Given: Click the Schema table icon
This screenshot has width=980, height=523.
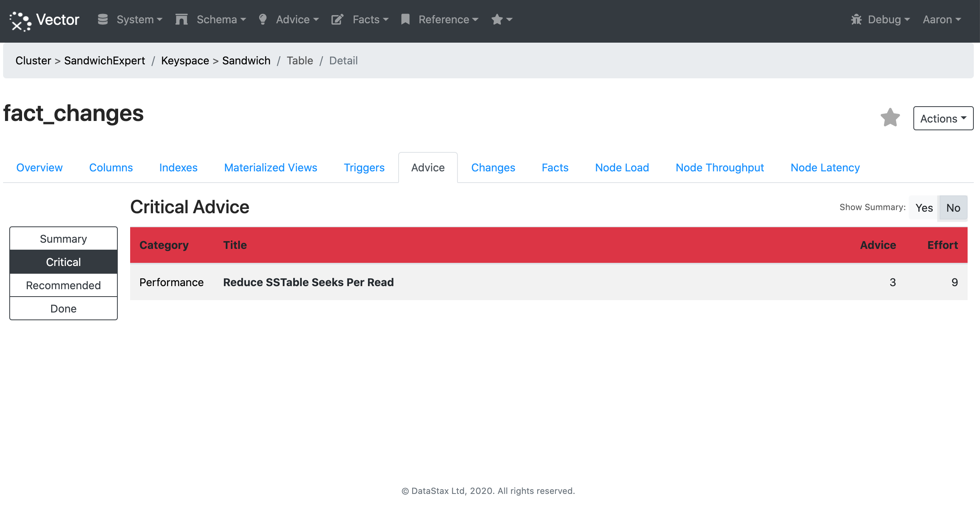Looking at the screenshot, I should (181, 19).
